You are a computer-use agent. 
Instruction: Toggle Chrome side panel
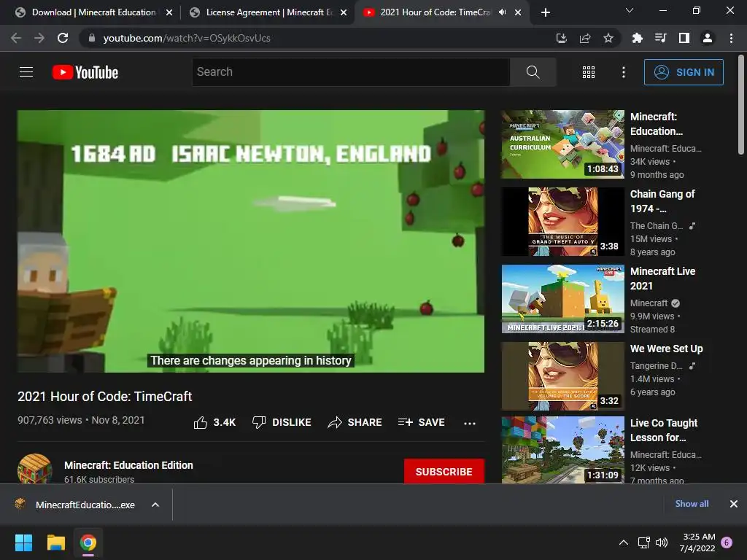(x=684, y=38)
